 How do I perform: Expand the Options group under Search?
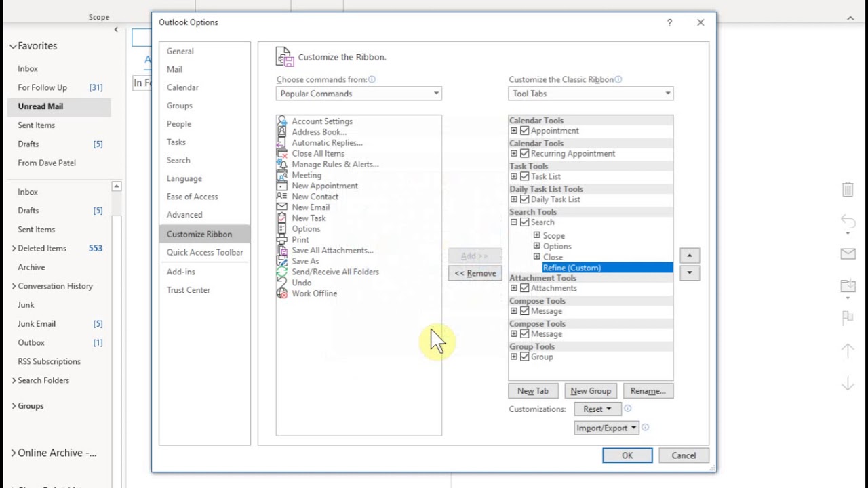pos(536,246)
